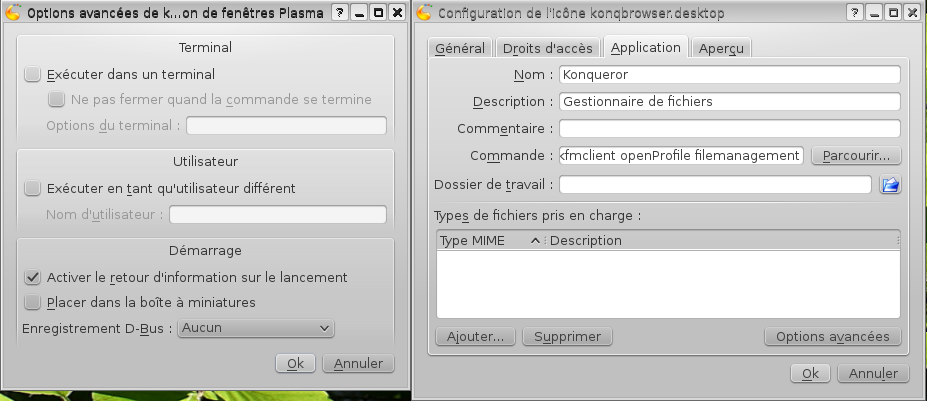Check Placer dans la boîte à miniatures
This screenshot has width=927, height=401.
(33, 302)
